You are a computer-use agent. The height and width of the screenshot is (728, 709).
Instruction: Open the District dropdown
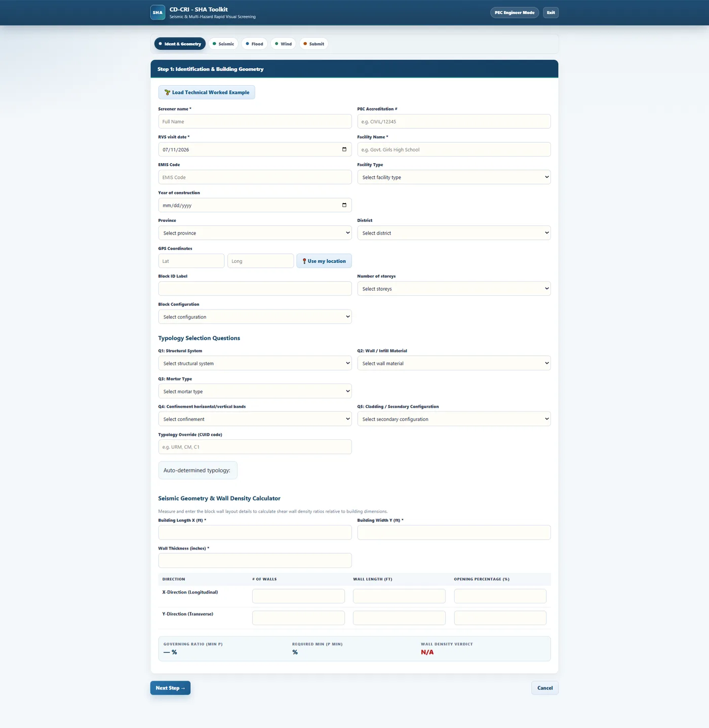(454, 233)
